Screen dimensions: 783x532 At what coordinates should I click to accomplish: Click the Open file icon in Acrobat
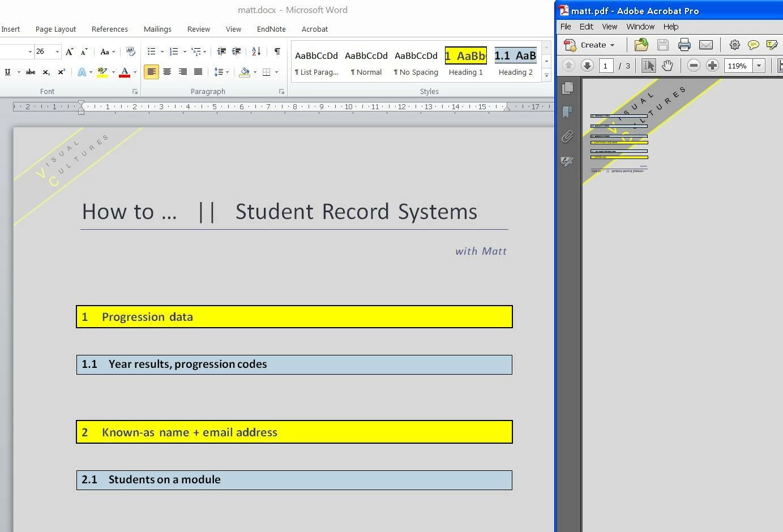(641, 45)
